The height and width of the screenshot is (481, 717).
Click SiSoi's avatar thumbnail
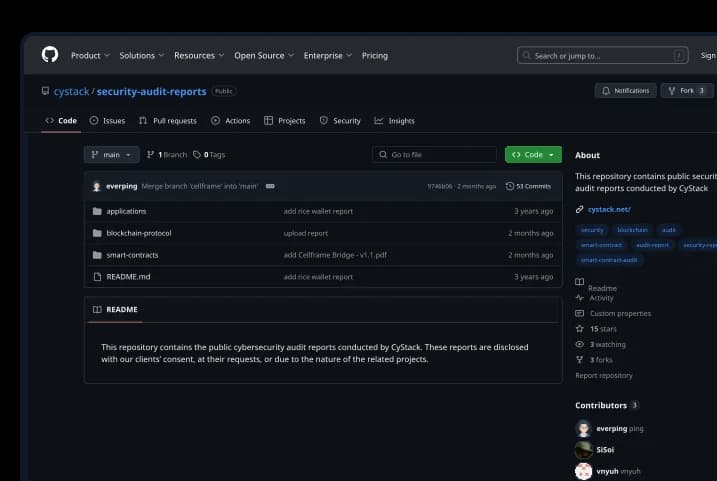[583, 450]
